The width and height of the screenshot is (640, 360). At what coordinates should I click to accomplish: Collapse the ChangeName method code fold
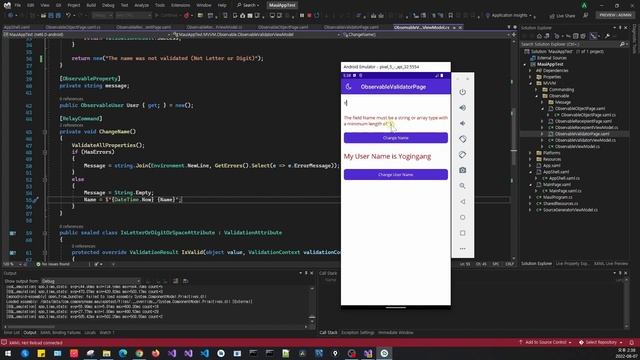pos(45,132)
